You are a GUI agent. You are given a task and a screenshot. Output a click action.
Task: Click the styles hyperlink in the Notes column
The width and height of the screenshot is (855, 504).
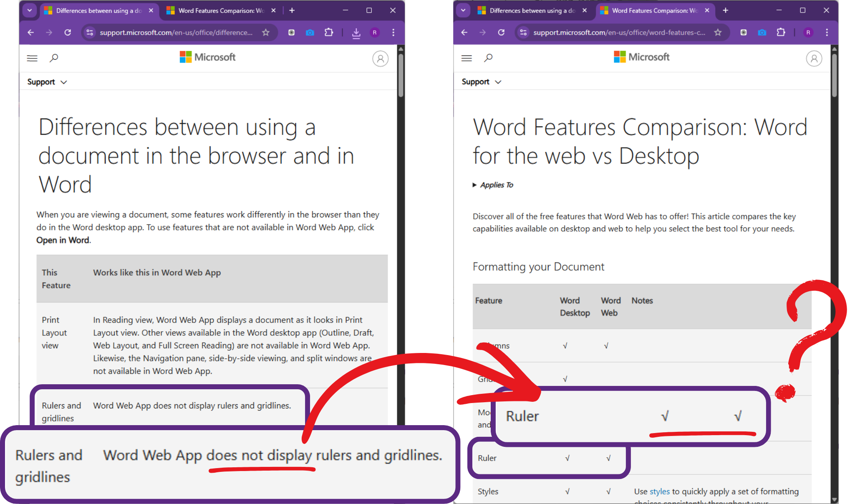click(659, 491)
